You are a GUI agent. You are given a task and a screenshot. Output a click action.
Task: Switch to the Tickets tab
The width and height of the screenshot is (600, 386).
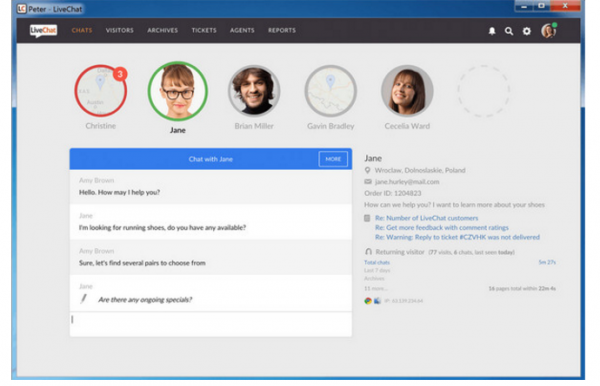204,30
